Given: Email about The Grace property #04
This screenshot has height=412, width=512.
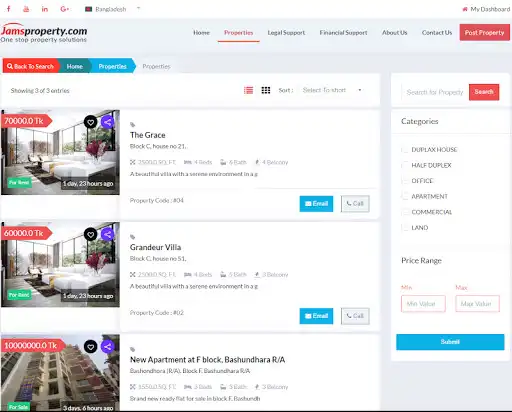Looking at the screenshot, I should point(316,204).
